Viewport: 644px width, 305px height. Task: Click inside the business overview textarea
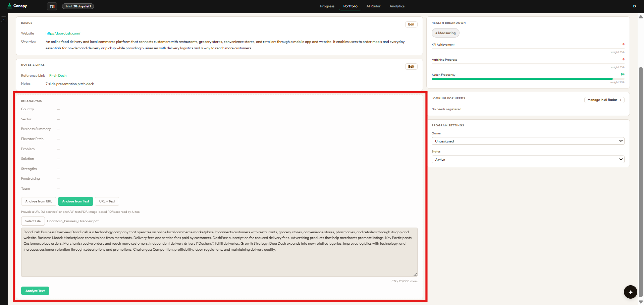219,252
